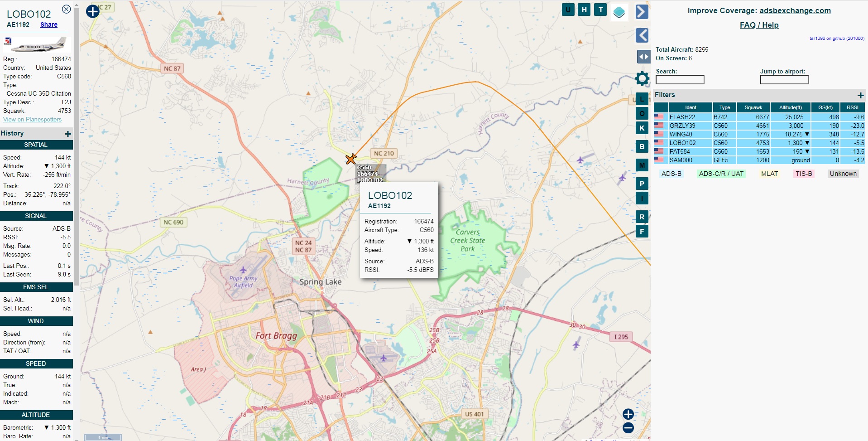Toggle sidebar width double-arrow button

(643, 57)
